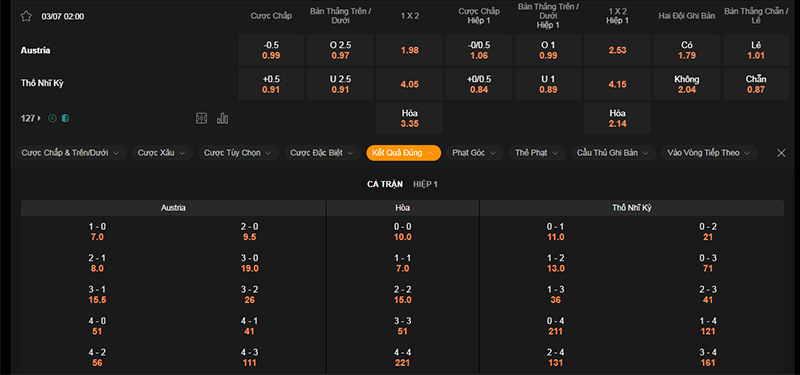Bet correct score 3 - 0 at 19.0
This screenshot has height=375, width=800.
[x=249, y=263]
